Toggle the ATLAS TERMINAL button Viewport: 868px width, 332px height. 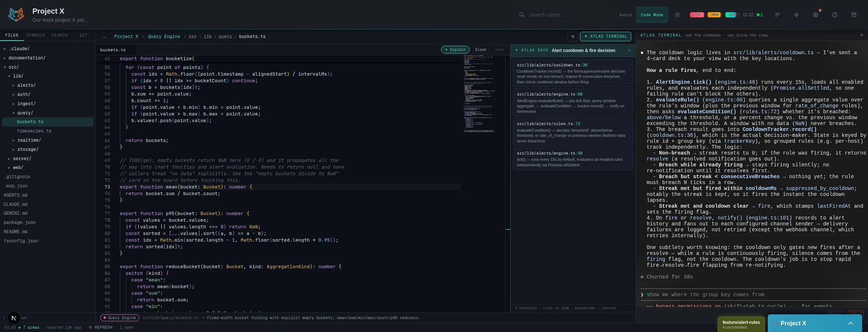pos(605,37)
